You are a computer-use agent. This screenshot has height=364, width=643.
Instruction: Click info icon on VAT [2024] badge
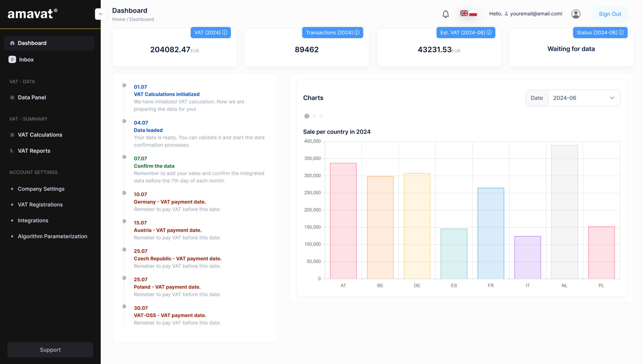tap(225, 32)
